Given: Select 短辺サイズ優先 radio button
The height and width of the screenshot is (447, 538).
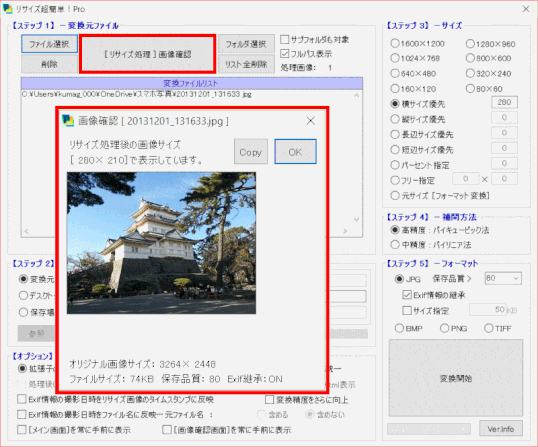Looking at the screenshot, I should point(395,150).
